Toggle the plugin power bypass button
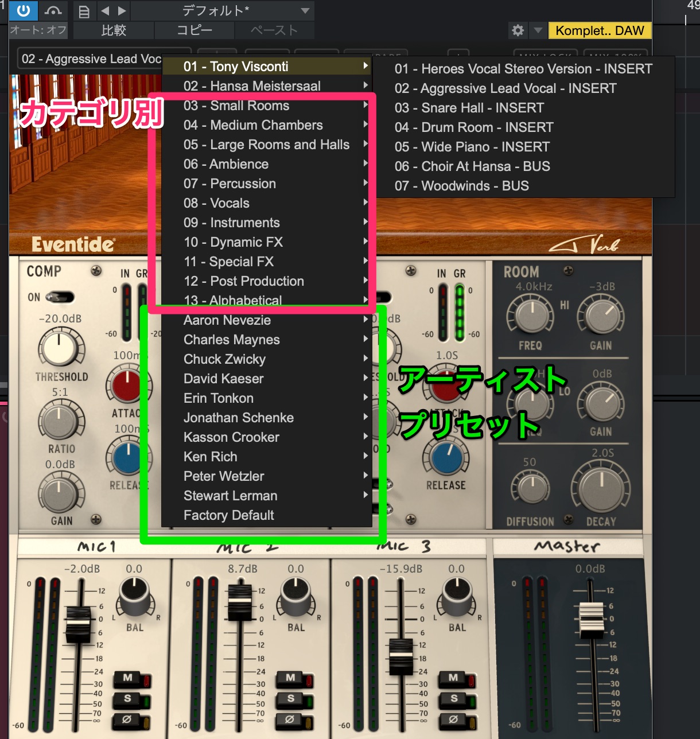 [24, 10]
